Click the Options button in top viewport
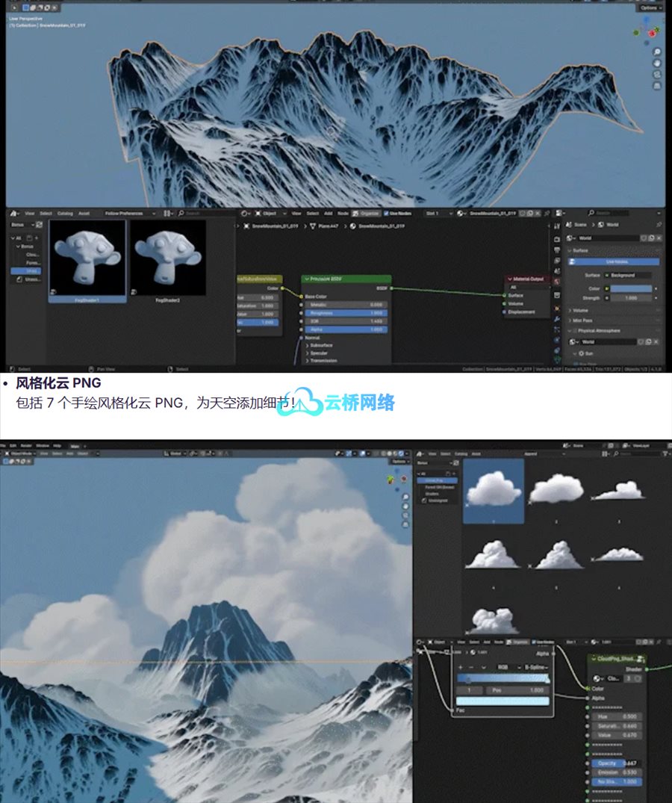The width and height of the screenshot is (672, 803). (x=648, y=7)
